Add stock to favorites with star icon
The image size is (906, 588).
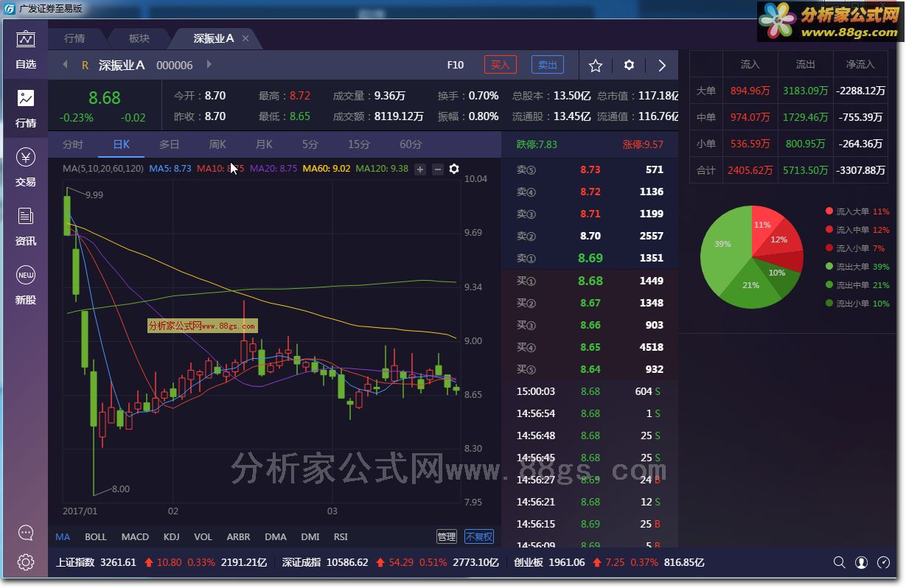tap(596, 66)
